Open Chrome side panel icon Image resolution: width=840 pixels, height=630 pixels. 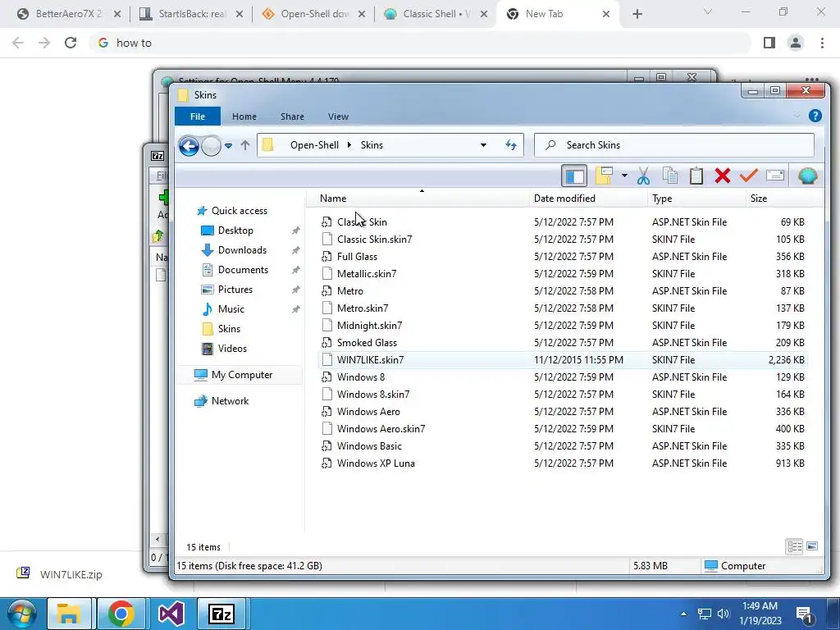[769, 43]
